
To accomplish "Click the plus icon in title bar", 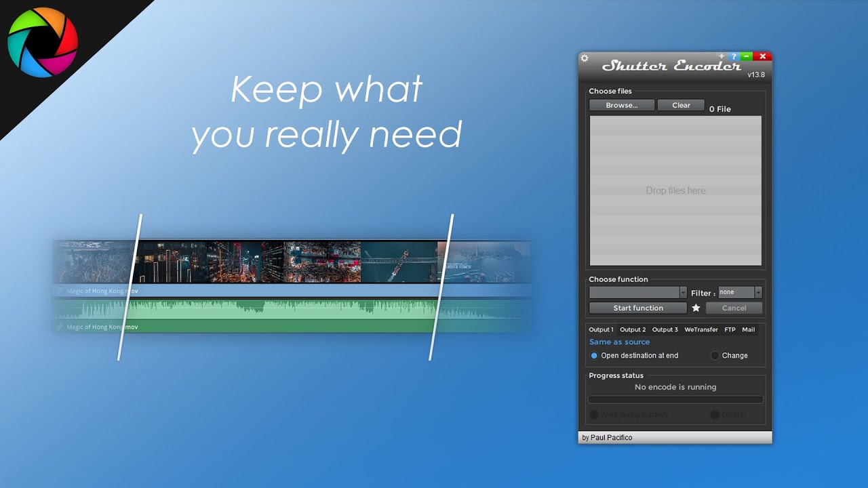I will click(x=722, y=56).
